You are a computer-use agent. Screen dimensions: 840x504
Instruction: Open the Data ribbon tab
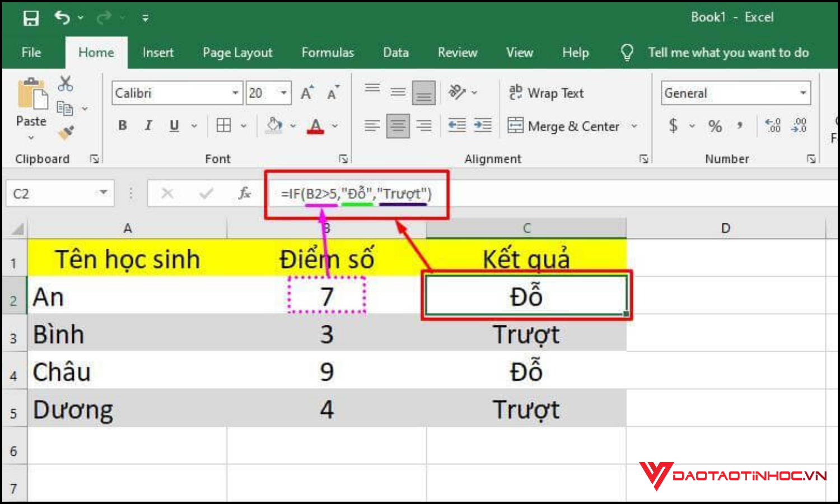pos(395,52)
